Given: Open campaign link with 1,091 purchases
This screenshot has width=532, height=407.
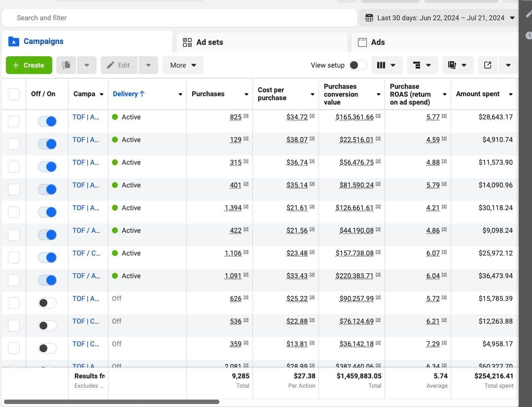Looking at the screenshot, I should [86, 276].
